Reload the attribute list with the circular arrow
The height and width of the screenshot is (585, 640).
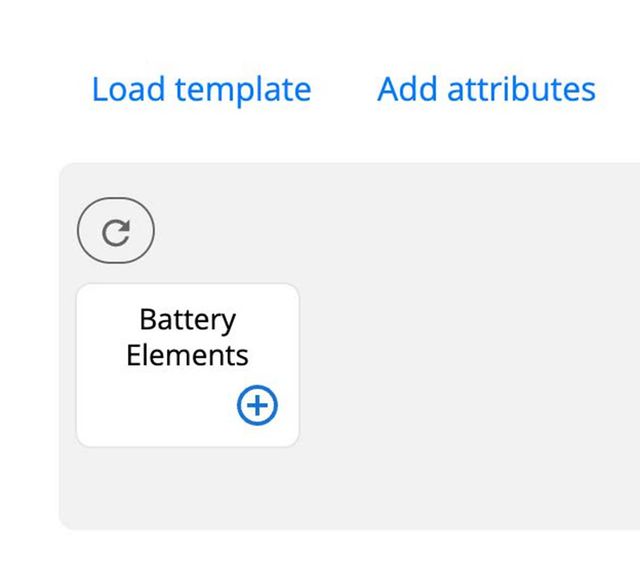coord(116,232)
